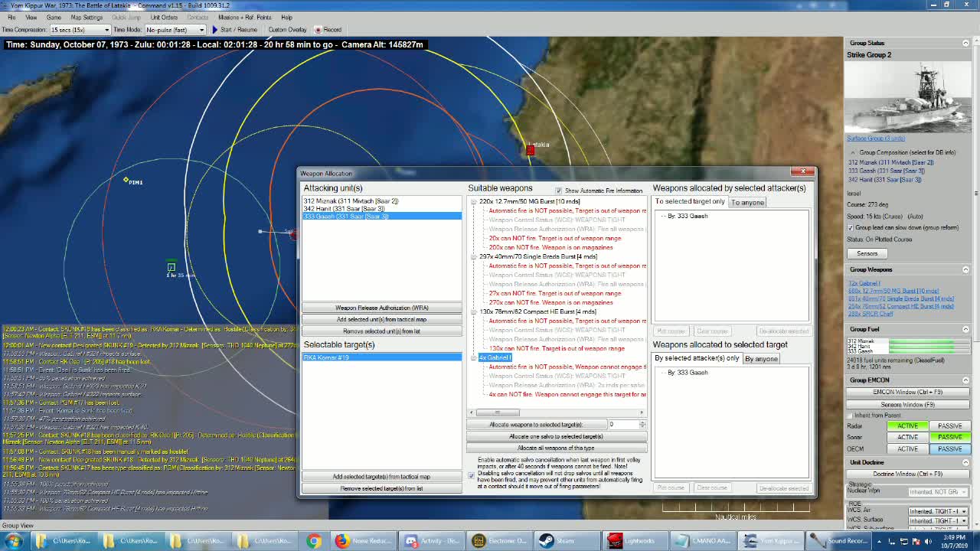Click the Start / Resume play icon

(215, 30)
